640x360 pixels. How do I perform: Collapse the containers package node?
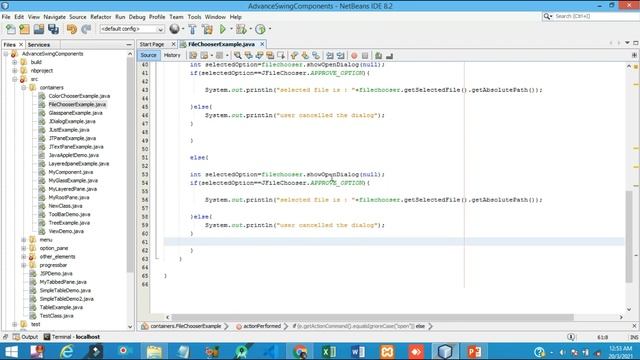[24, 87]
